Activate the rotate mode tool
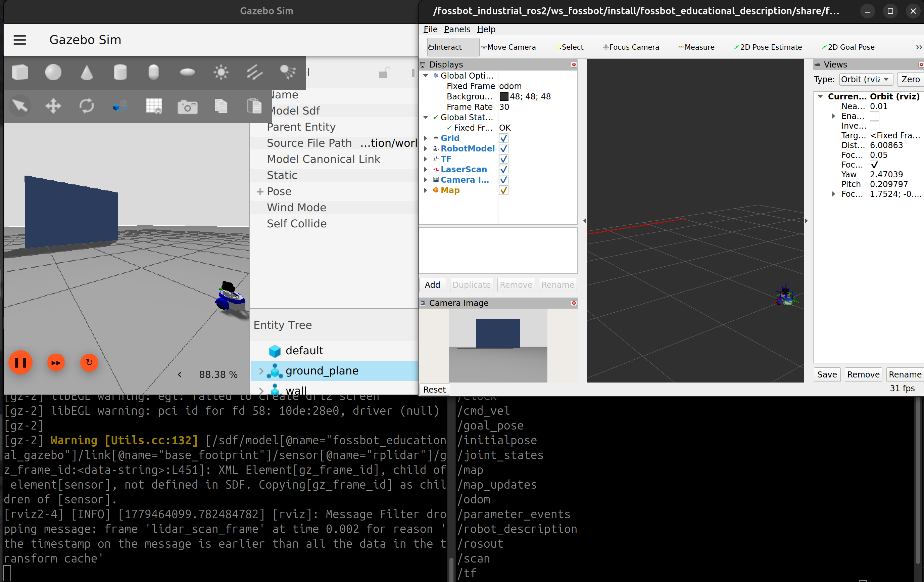The image size is (924, 582). (87, 105)
